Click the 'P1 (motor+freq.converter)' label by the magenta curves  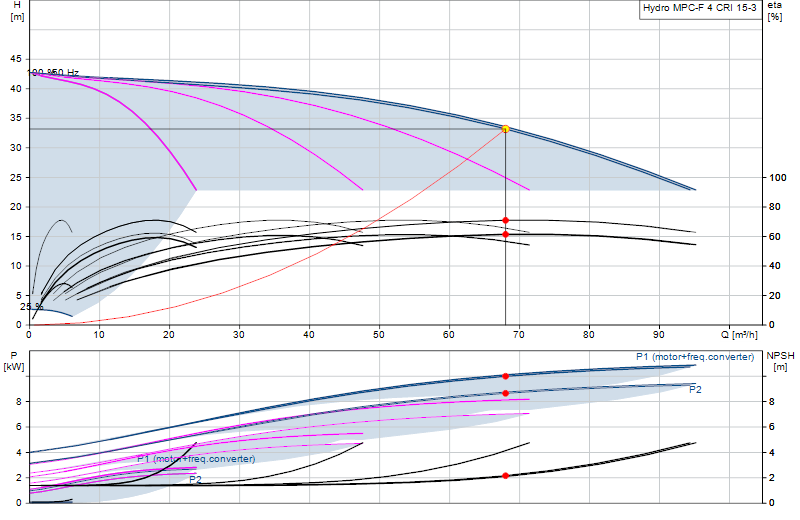[x=196, y=459]
